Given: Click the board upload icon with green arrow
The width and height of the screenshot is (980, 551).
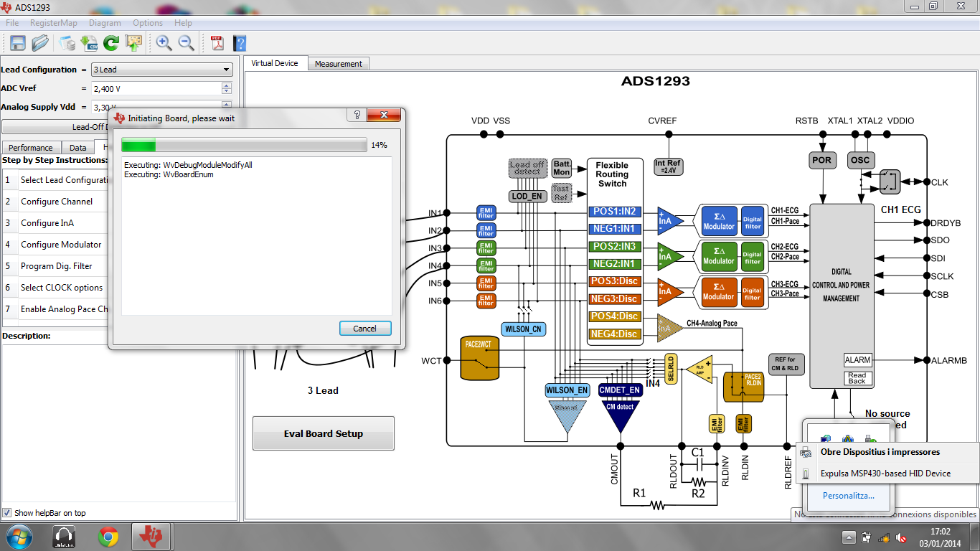Looking at the screenshot, I should click(x=133, y=43).
